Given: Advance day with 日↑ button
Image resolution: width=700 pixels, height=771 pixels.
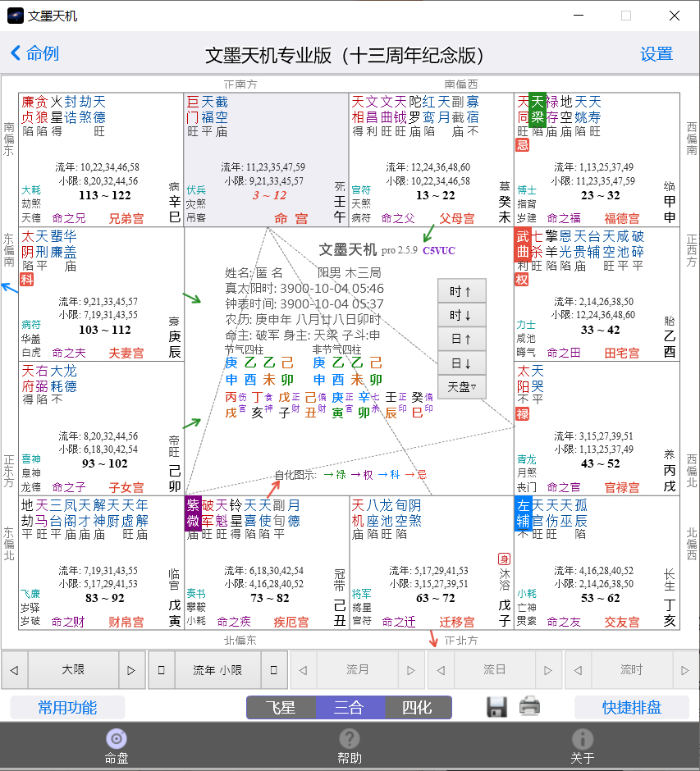Looking at the screenshot, I should point(461,339).
